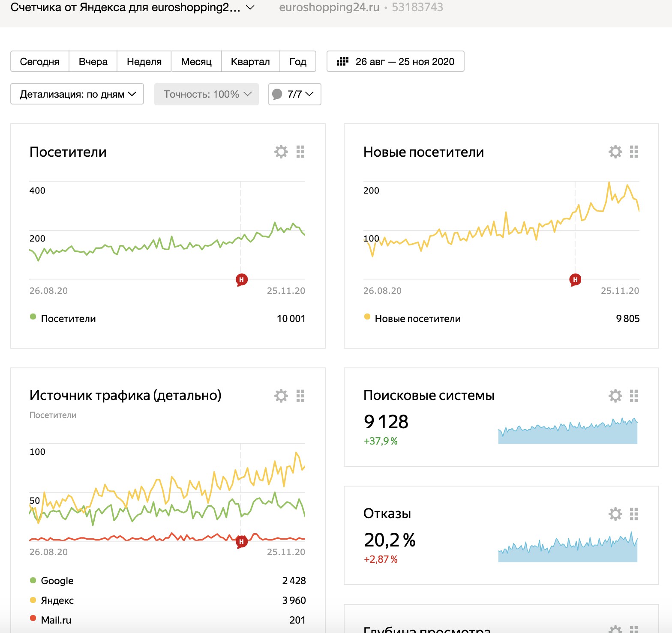This screenshot has width=672, height=633.
Task: Toggle the Яндекс series legend dot
Action: 33,600
